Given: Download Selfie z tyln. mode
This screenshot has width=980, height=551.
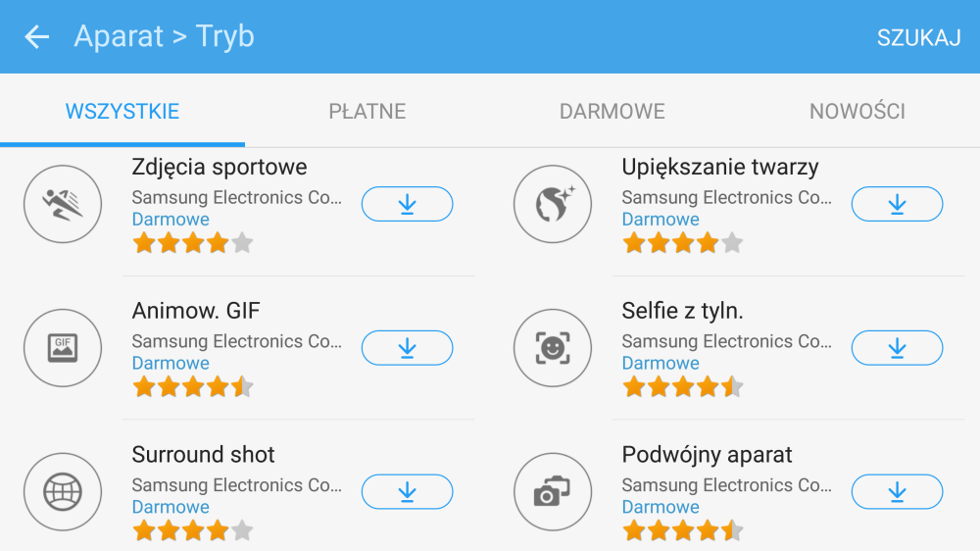Looking at the screenshot, I should (897, 348).
